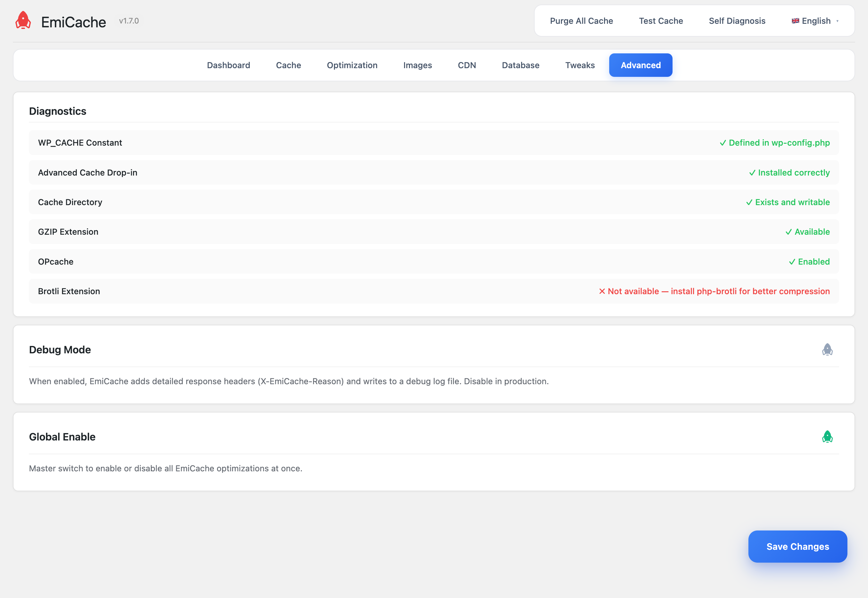Select the Advanced tab
The width and height of the screenshot is (868, 598).
tap(641, 65)
